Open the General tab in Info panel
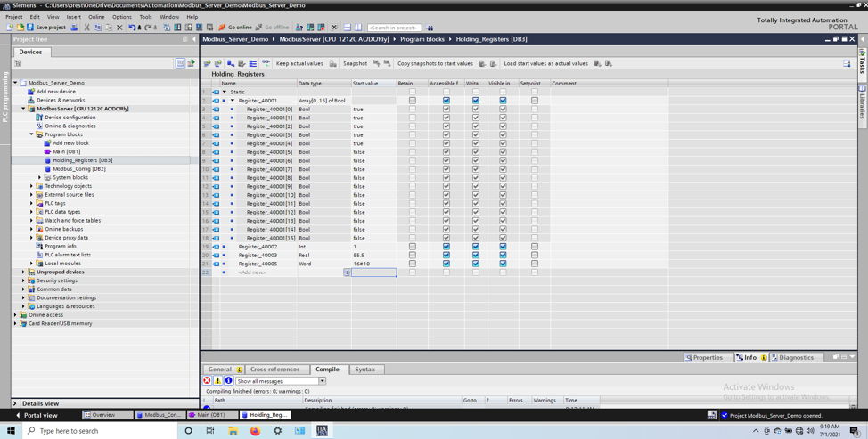 pyautogui.click(x=225, y=370)
